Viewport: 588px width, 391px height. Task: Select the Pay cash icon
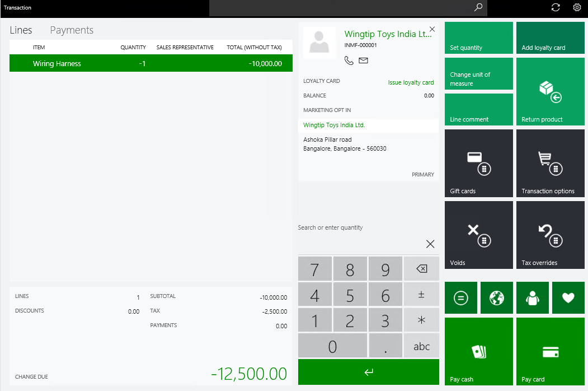[478, 351]
